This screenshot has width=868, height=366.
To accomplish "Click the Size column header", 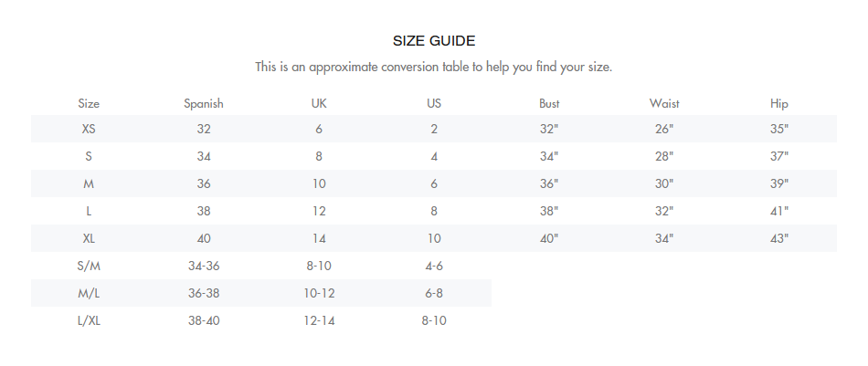I will [x=89, y=103].
